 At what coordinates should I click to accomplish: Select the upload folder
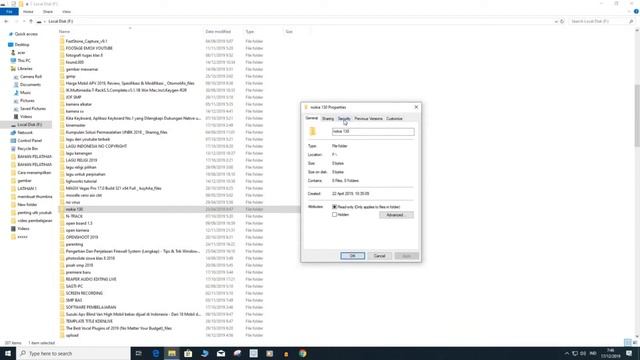[x=72, y=335]
